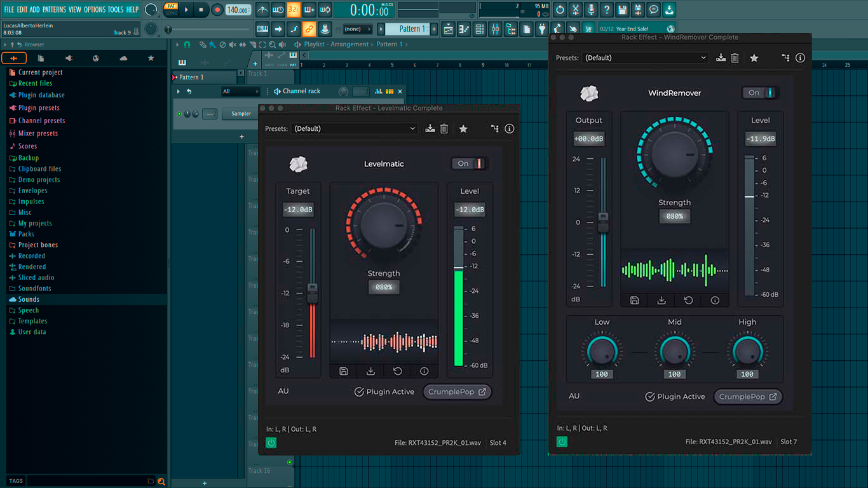Open the (none) snap selector dropdown

tap(357, 29)
